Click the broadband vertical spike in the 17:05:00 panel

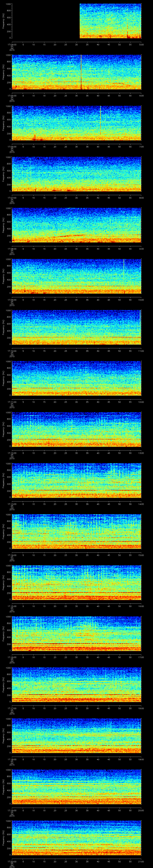click(x=81, y=72)
